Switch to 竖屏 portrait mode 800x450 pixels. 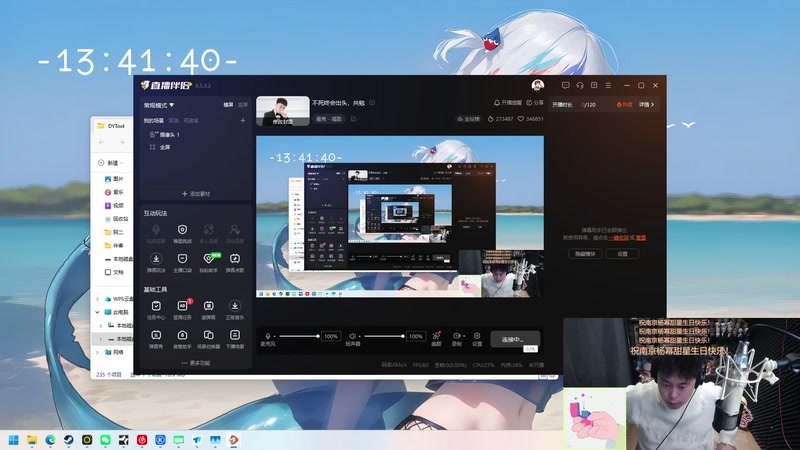coord(243,105)
